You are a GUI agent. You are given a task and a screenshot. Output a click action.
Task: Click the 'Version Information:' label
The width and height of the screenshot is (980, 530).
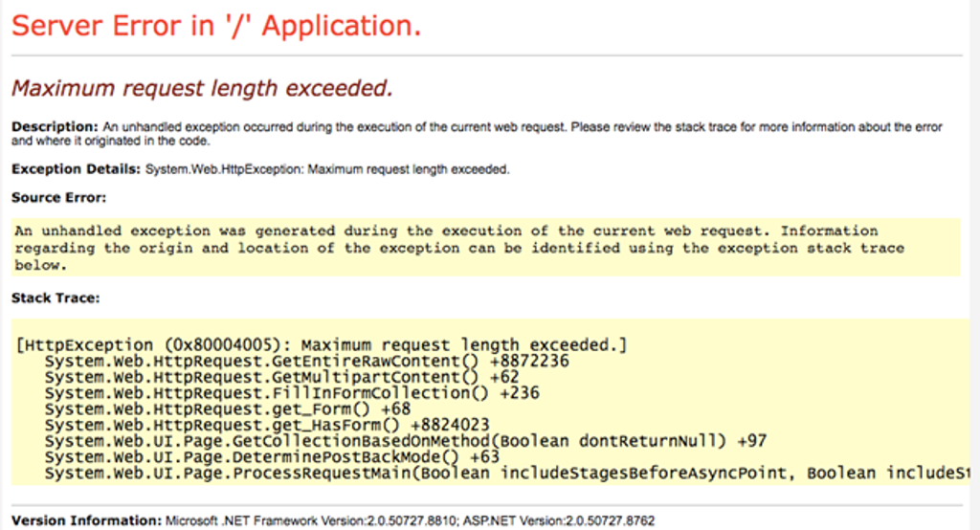click(x=86, y=520)
